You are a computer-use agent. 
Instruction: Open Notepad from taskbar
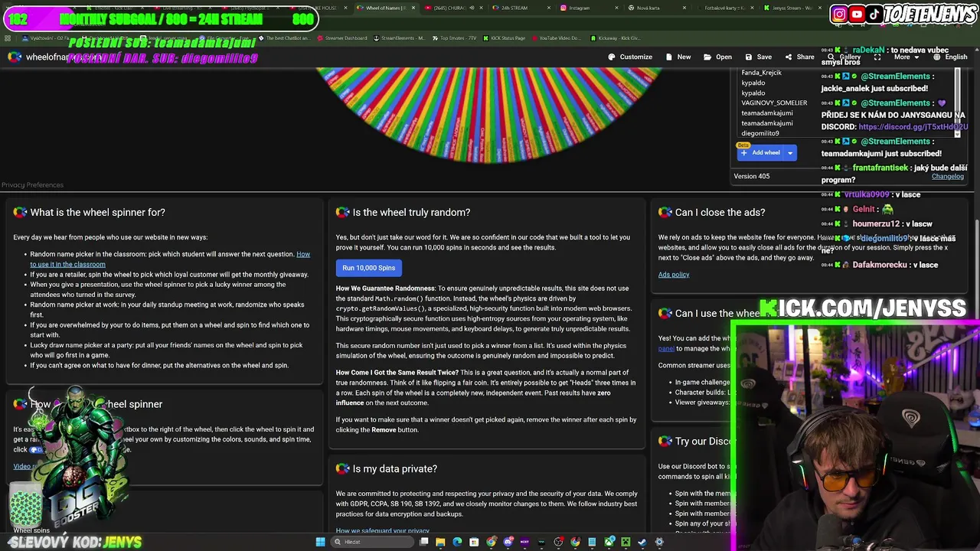(592, 542)
